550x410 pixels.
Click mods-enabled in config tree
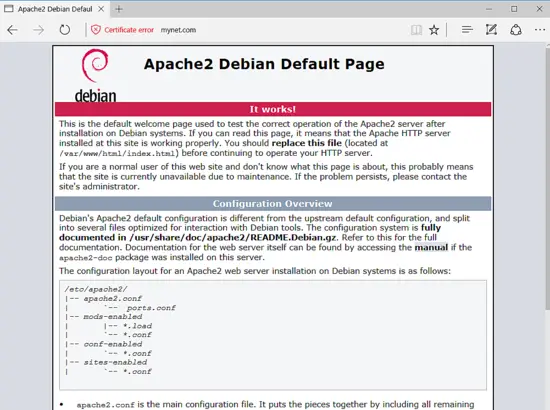(x=113, y=317)
